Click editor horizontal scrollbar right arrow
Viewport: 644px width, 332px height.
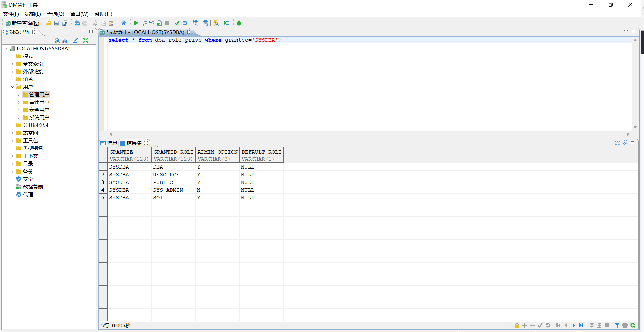click(x=628, y=134)
